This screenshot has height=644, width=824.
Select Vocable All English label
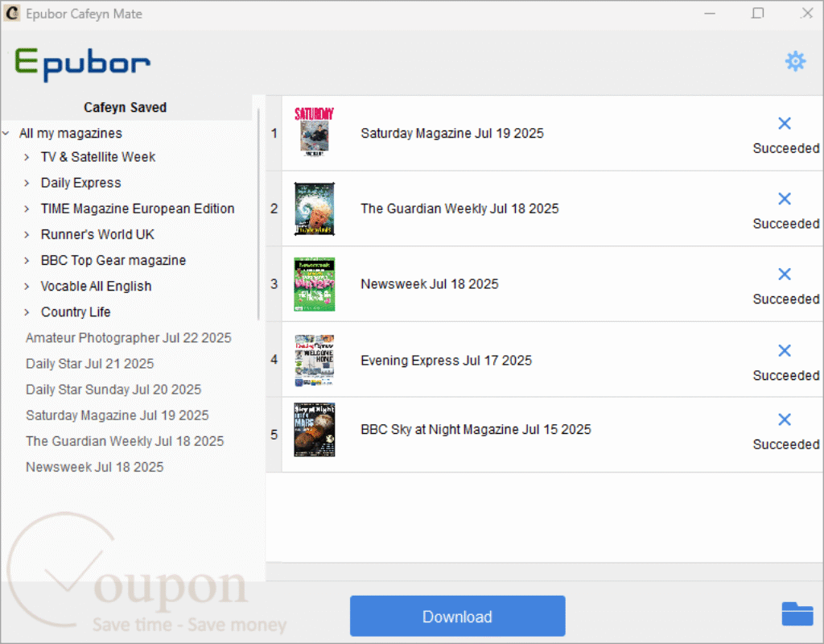click(97, 286)
